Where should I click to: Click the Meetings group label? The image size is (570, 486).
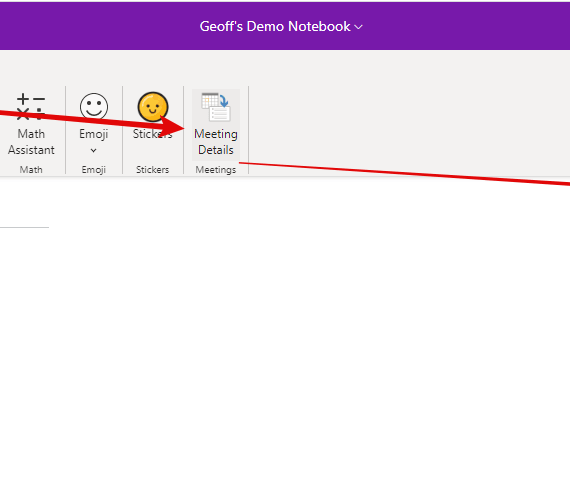coord(216,170)
